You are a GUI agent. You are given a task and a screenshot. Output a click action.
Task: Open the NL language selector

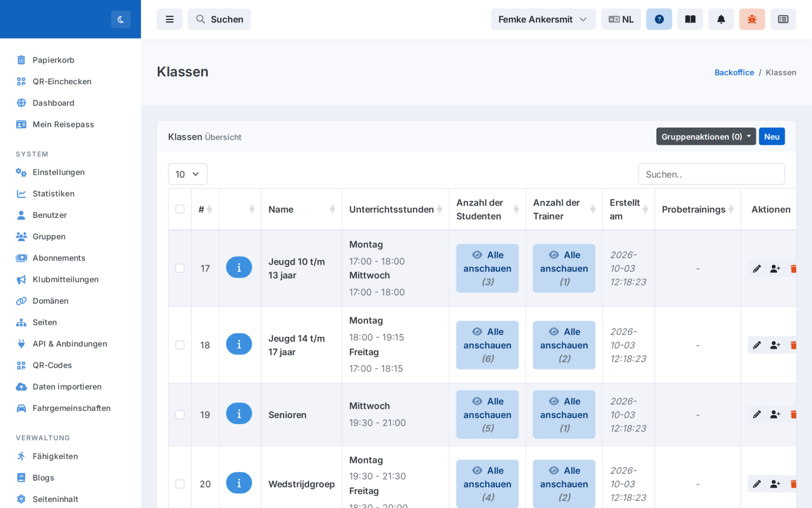pyautogui.click(x=621, y=19)
